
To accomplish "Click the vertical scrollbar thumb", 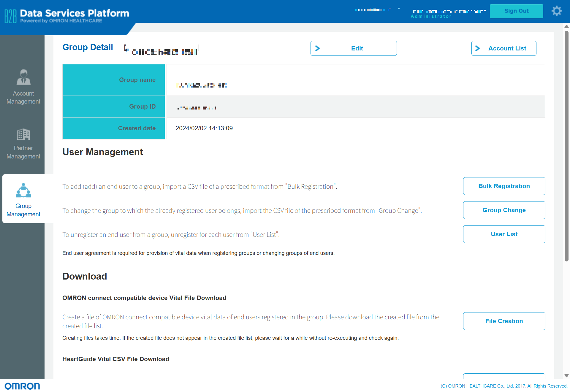I will click(566, 145).
